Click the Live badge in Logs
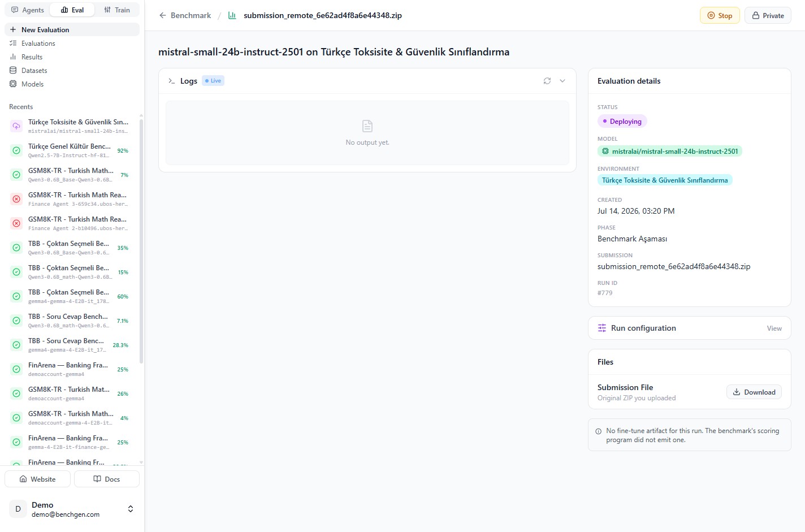Screen dimensions: 805x532 point(213,81)
